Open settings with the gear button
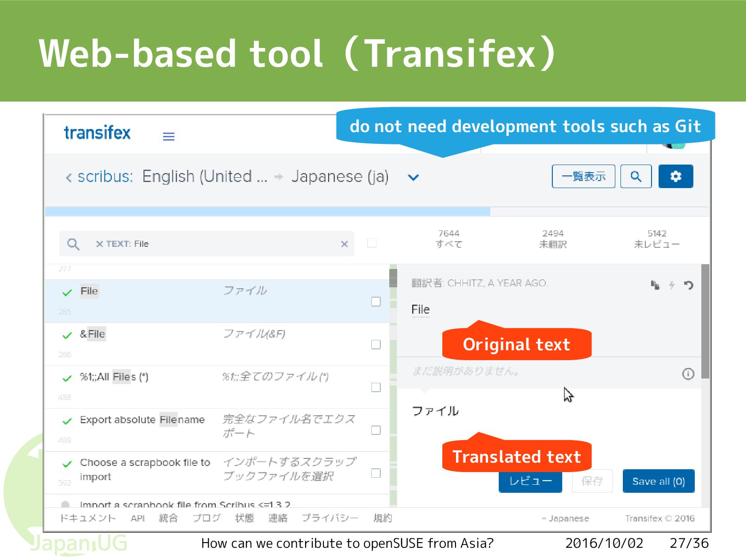Viewport: 746px width, 560px height. coord(675,176)
